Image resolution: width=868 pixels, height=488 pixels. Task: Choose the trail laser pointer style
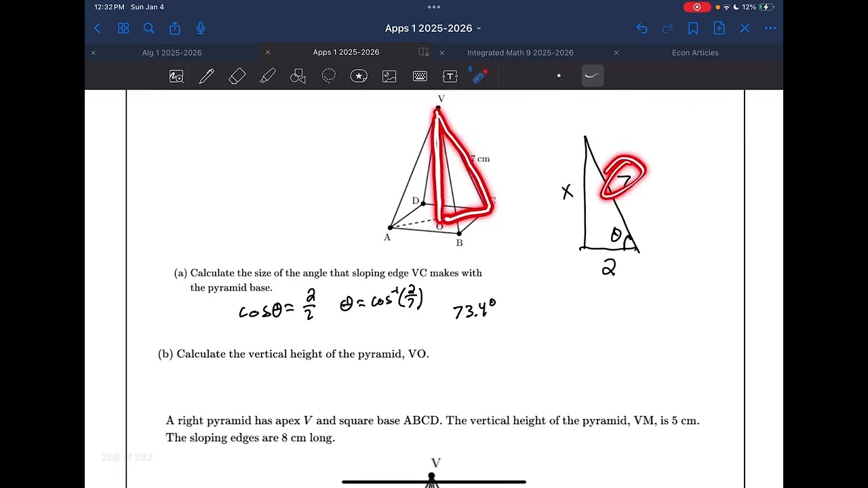(593, 76)
